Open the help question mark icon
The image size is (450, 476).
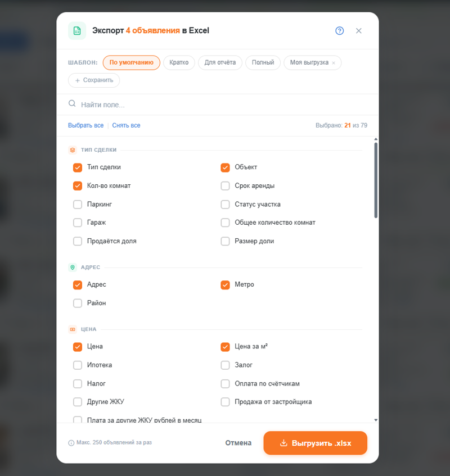[339, 31]
